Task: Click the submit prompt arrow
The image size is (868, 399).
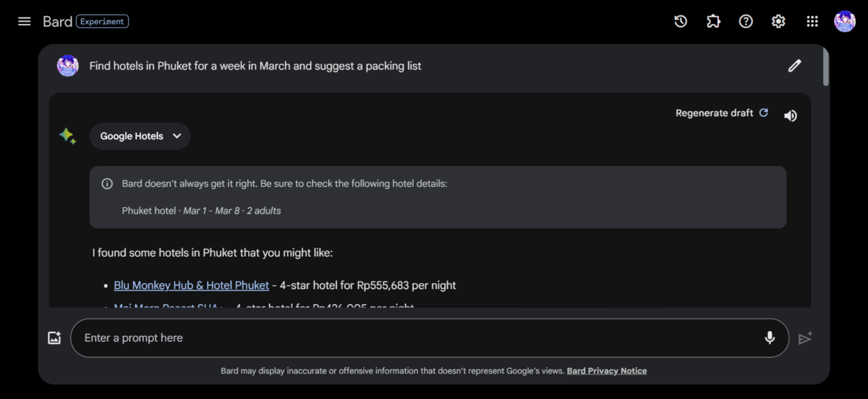Action: point(805,338)
